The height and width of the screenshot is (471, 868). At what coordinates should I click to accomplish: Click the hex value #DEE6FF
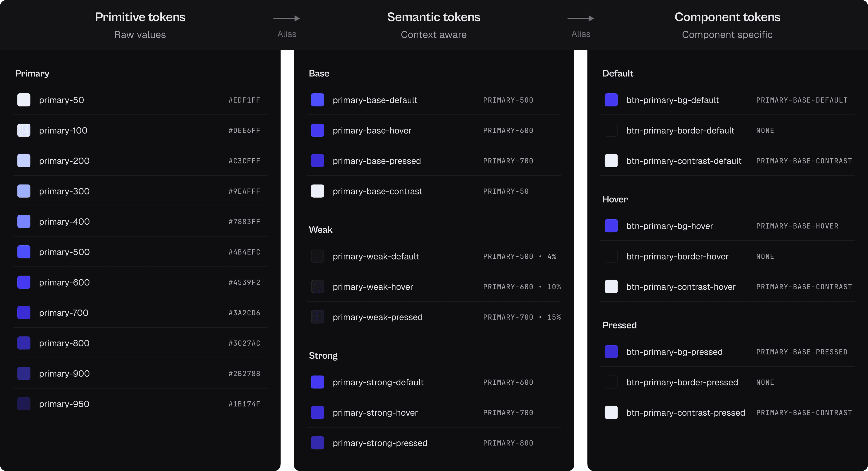[x=244, y=130]
